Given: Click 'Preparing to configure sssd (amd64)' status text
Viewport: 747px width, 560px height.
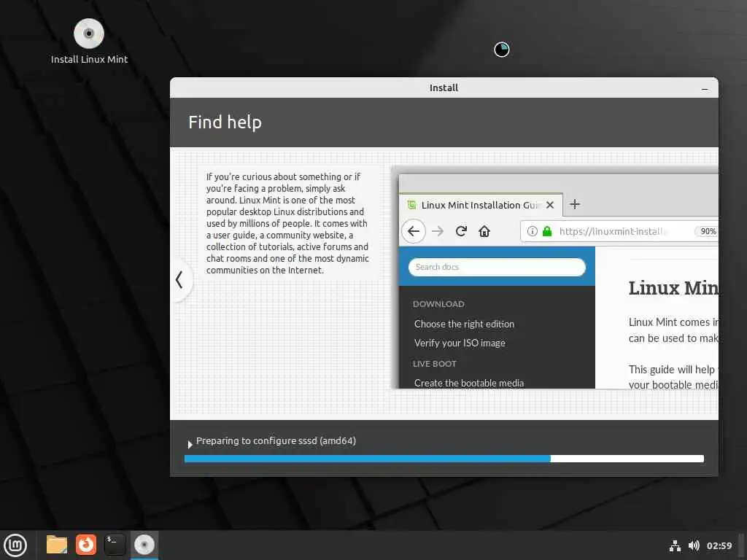Looking at the screenshot, I should (276, 441).
